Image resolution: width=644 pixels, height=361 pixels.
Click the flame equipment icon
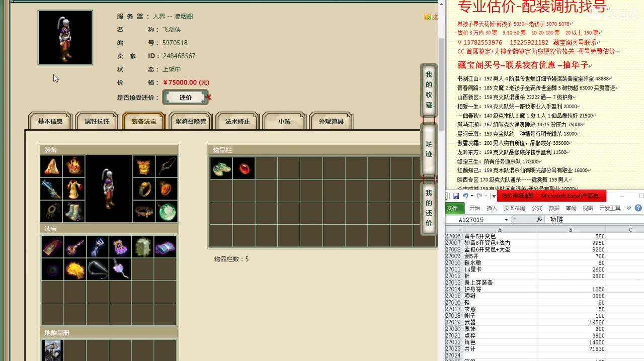pos(74,166)
